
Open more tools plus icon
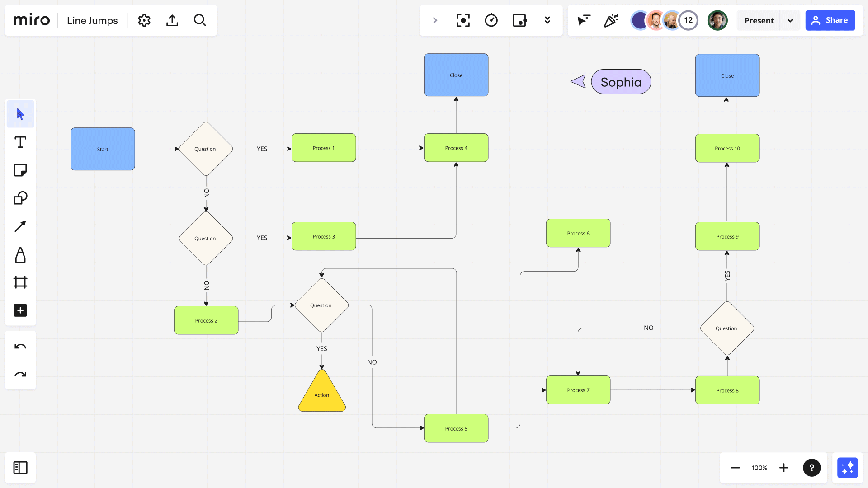[x=20, y=310]
